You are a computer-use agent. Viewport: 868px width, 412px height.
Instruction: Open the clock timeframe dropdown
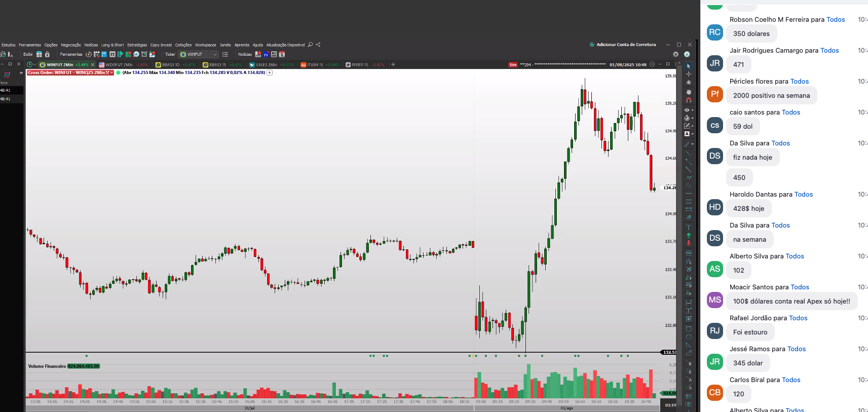pyautogui.click(x=31, y=64)
